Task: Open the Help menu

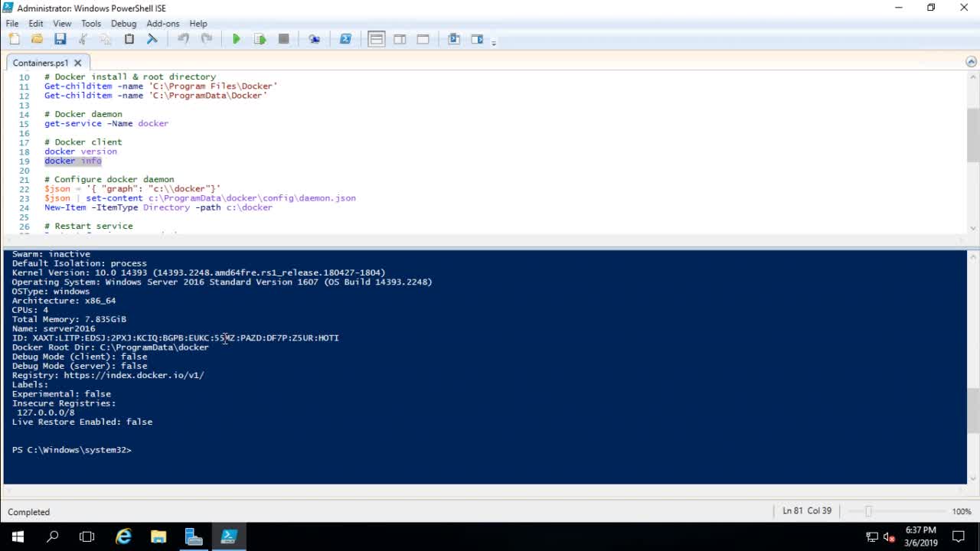Action: pyautogui.click(x=198, y=24)
